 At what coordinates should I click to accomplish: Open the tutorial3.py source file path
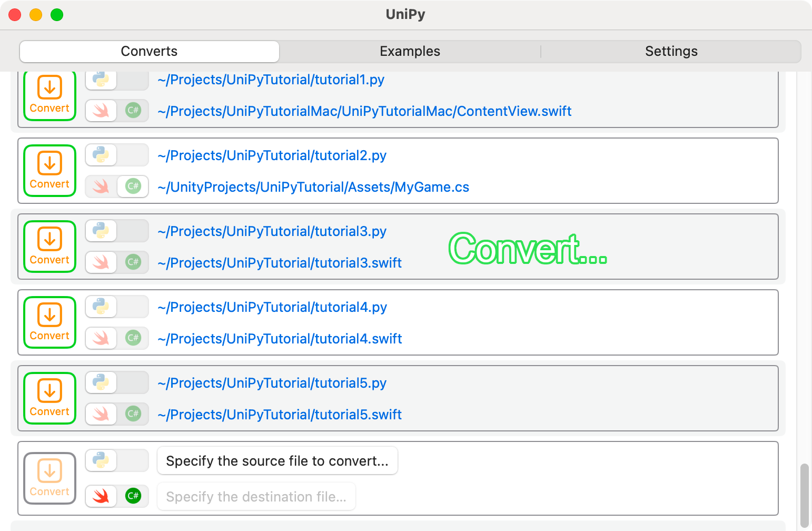pyautogui.click(x=272, y=231)
